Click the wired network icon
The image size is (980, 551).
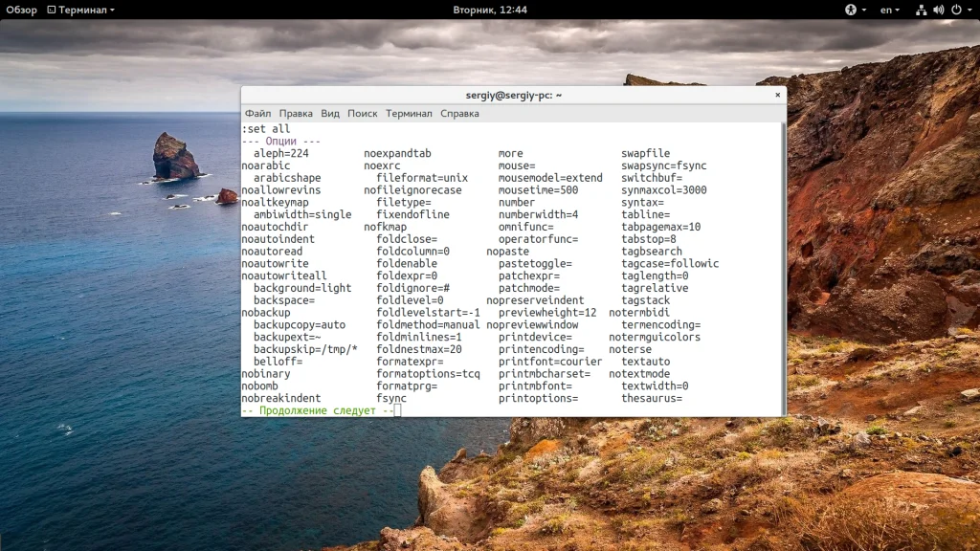pyautogui.click(x=921, y=10)
